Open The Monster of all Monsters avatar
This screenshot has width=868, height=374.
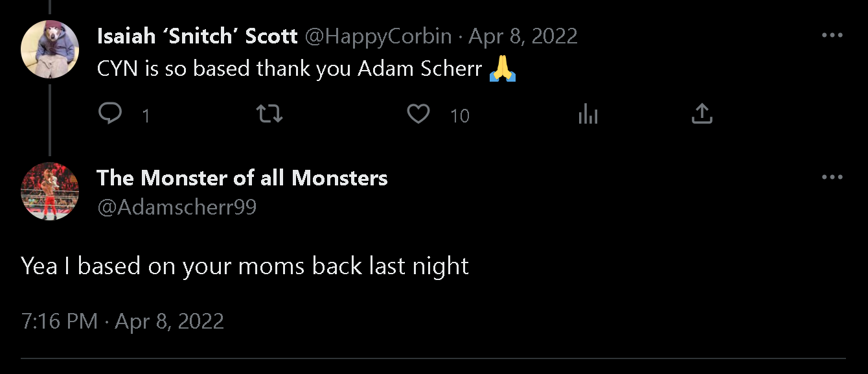[50, 191]
